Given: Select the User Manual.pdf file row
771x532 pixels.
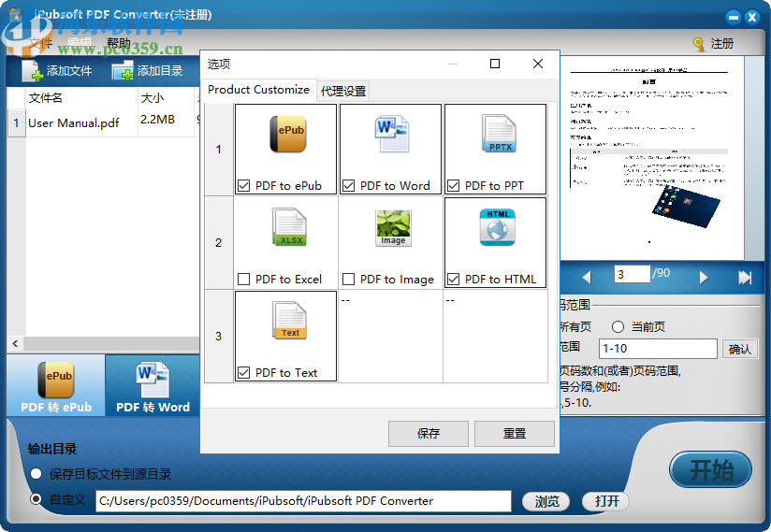Looking at the screenshot, I should 104,122.
